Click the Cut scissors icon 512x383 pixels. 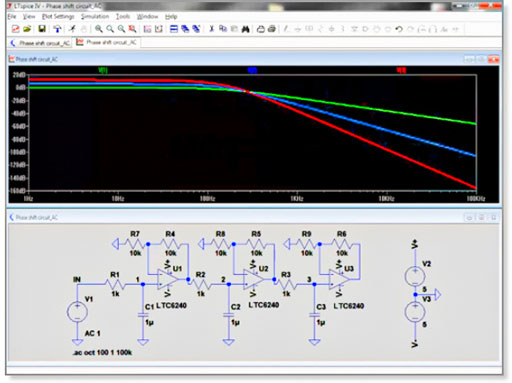211,29
